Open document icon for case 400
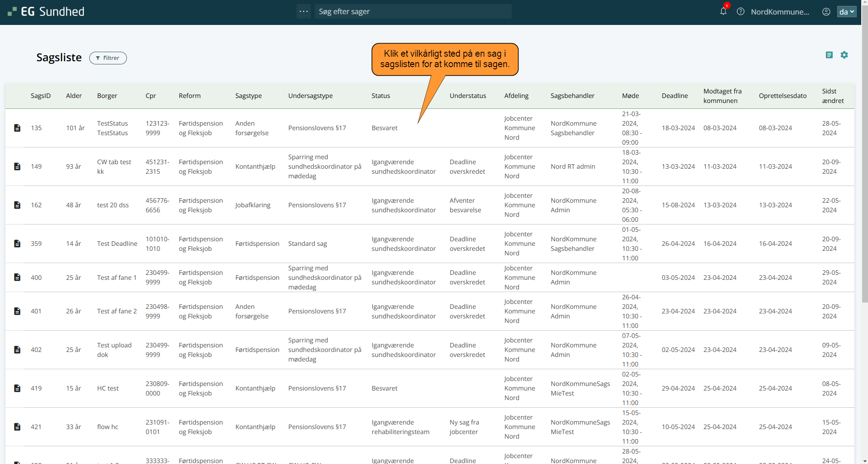Viewport: 868px width, 464px height. (17, 277)
